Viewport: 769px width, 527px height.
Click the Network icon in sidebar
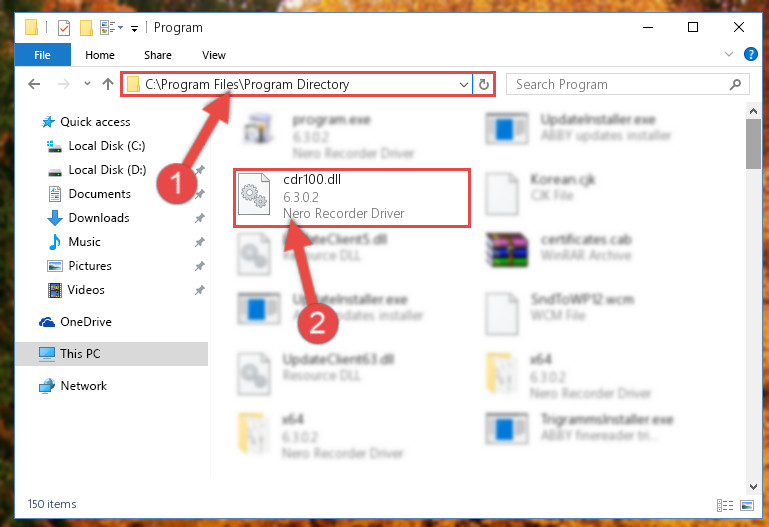[x=47, y=386]
